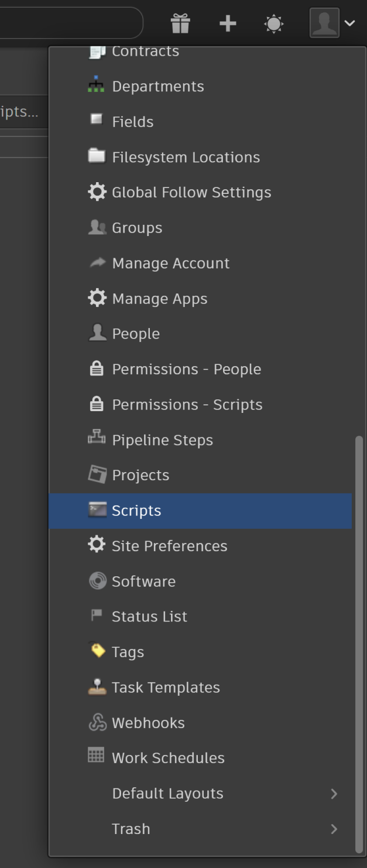Toggle the light/dark theme sun icon
Screen dimensions: 367x868
pyautogui.click(x=273, y=23)
